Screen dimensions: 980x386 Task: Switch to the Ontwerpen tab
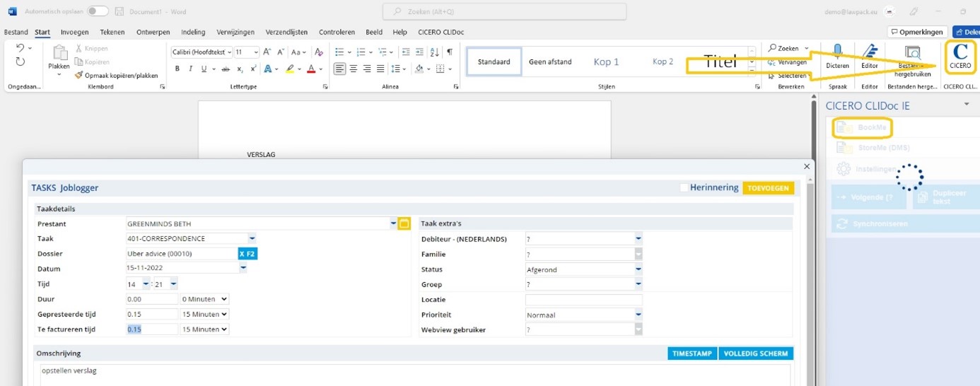coord(153,32)
